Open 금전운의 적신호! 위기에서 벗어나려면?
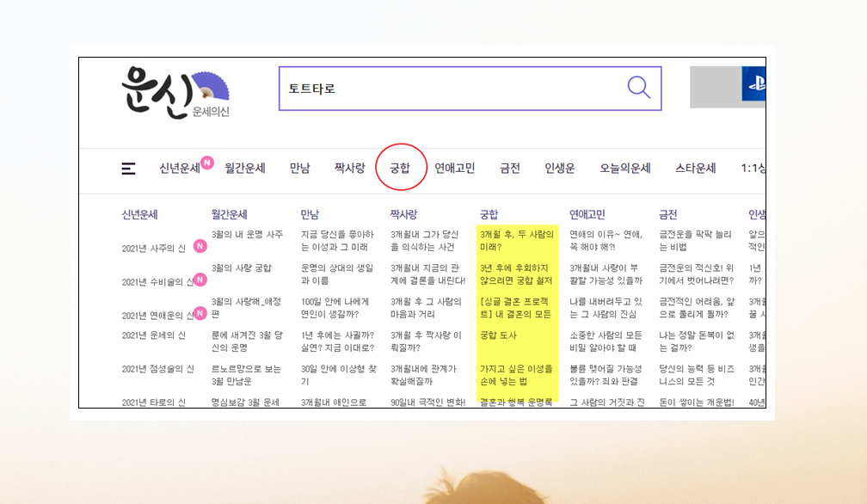Image resolution: width=867 pixels, height=504 pixels. [x=697, y=274]
